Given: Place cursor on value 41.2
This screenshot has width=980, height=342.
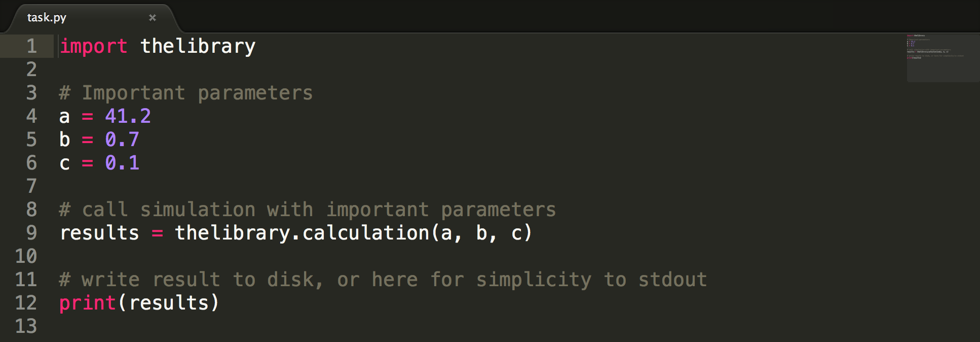Looking at the screenshot, I should tap(128, 116).
